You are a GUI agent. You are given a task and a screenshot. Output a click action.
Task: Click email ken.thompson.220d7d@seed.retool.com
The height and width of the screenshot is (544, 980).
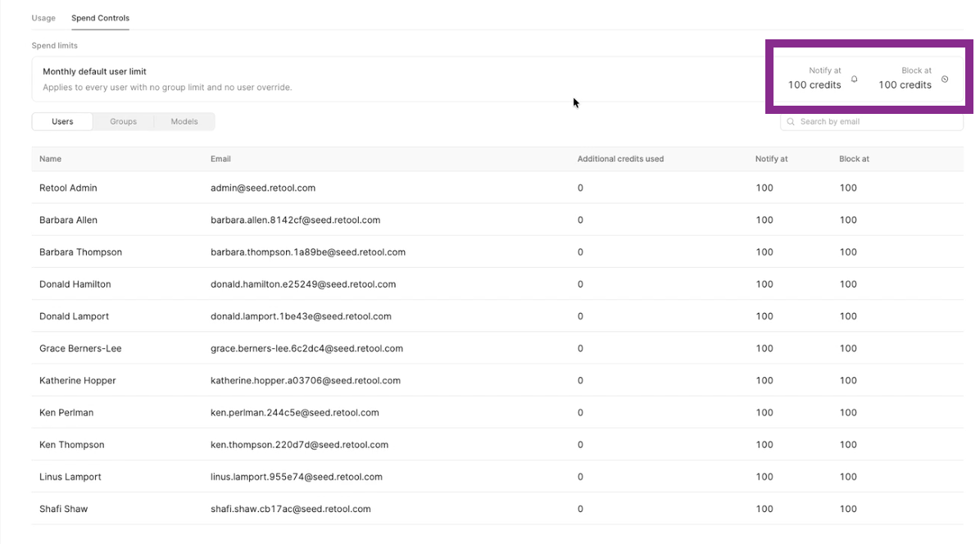coord(299,445)
